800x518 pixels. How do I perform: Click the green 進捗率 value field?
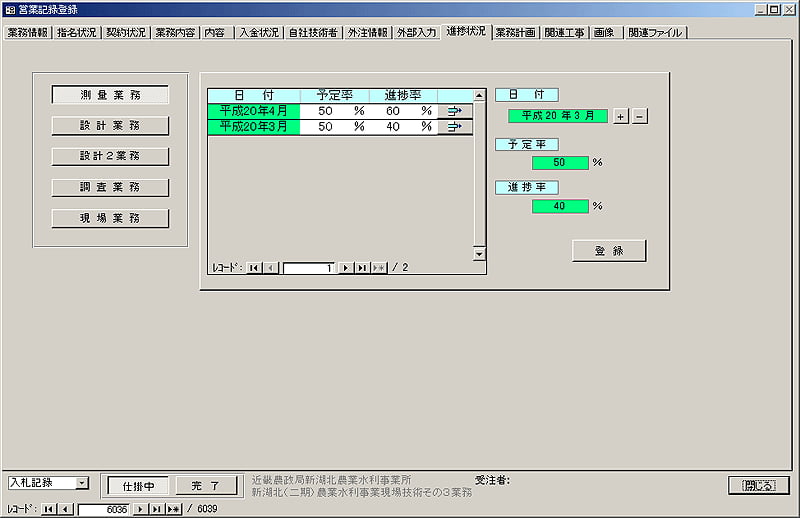click(x=560, y=206)
